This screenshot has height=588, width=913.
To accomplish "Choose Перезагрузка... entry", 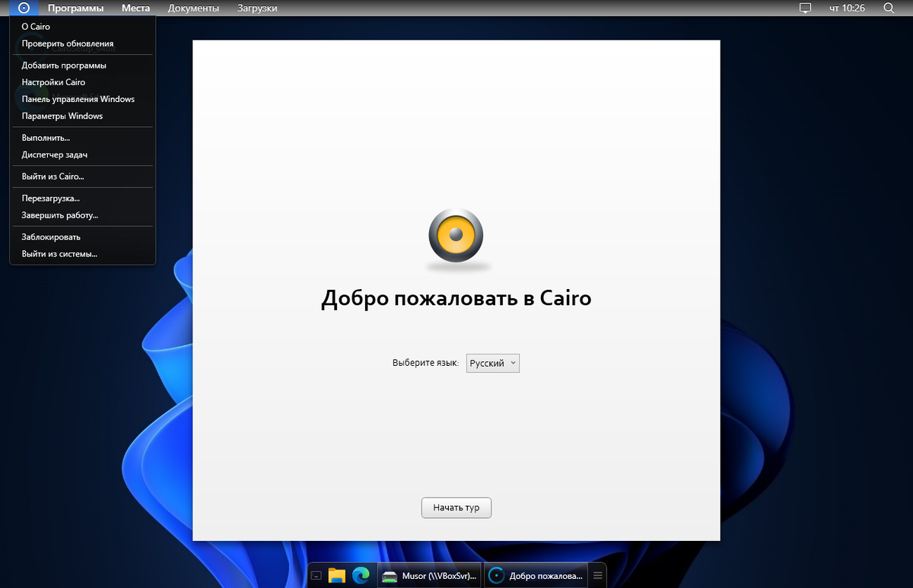I will 82,198.
